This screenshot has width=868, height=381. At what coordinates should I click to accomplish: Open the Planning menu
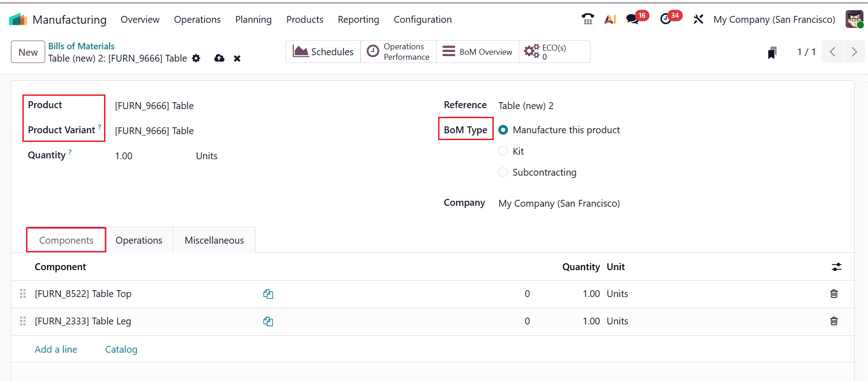coord(253,20)
